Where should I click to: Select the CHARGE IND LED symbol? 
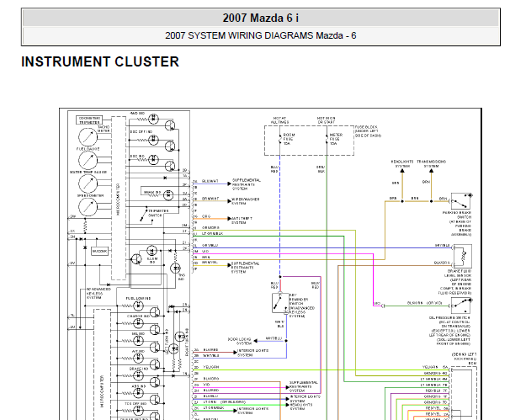click(138, 323)
